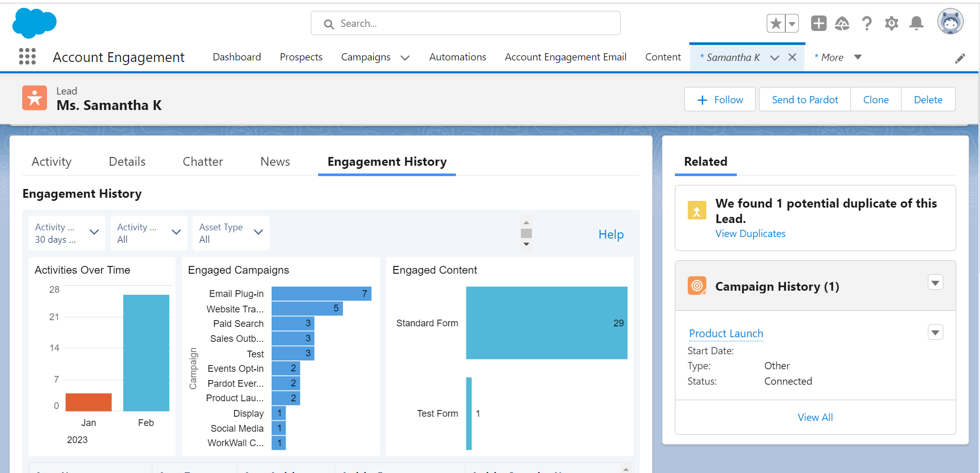The width and height of the screenshot is (980, 473).
Task: Open the Global Actions plus icon
Action: 818,23
